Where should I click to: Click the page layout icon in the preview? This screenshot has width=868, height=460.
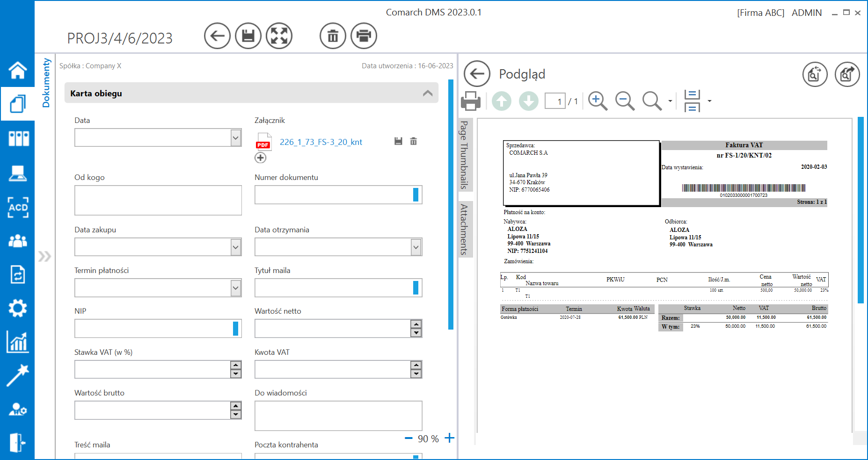[692, 101]
